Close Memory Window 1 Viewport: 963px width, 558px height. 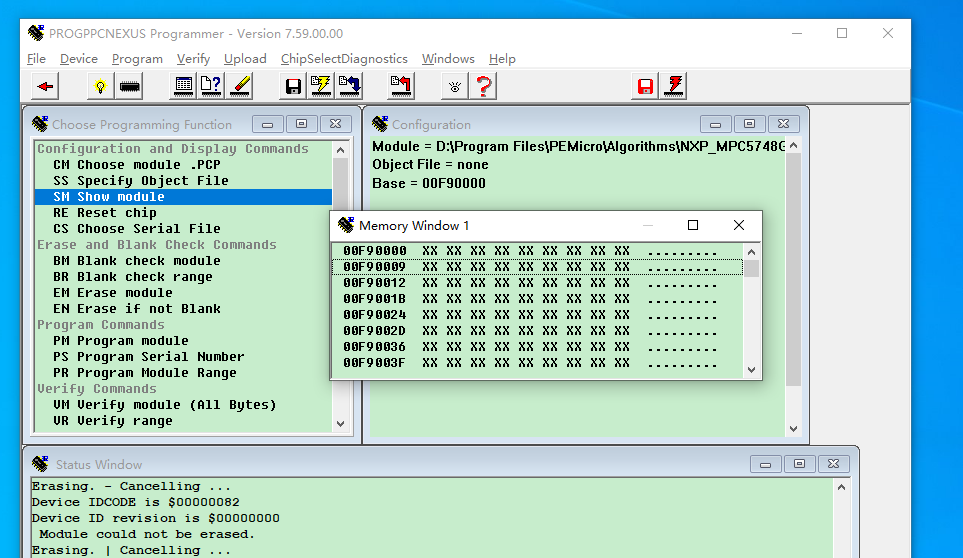[x=739, y=225]
